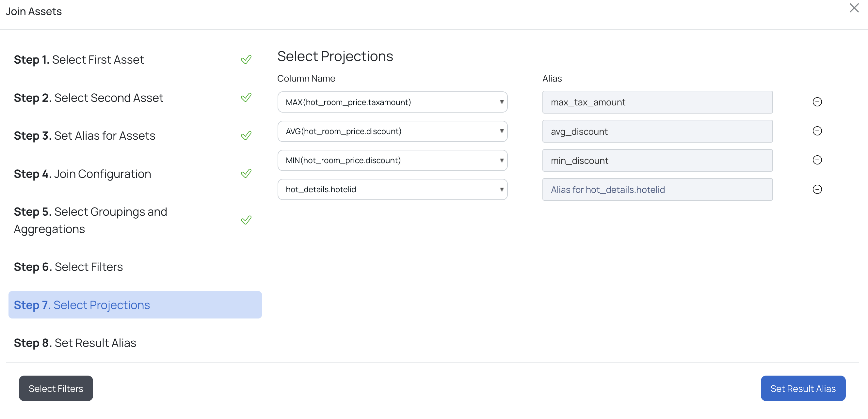The width and height of the screenshot is (868, 419).
Task: Click the Select Projections heading
Action: point(335,56)
